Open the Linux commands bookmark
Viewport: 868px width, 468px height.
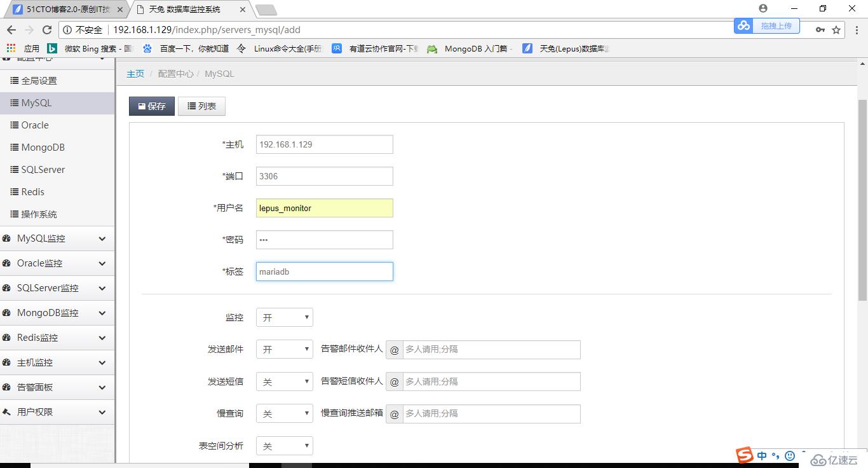coord(280,48)
